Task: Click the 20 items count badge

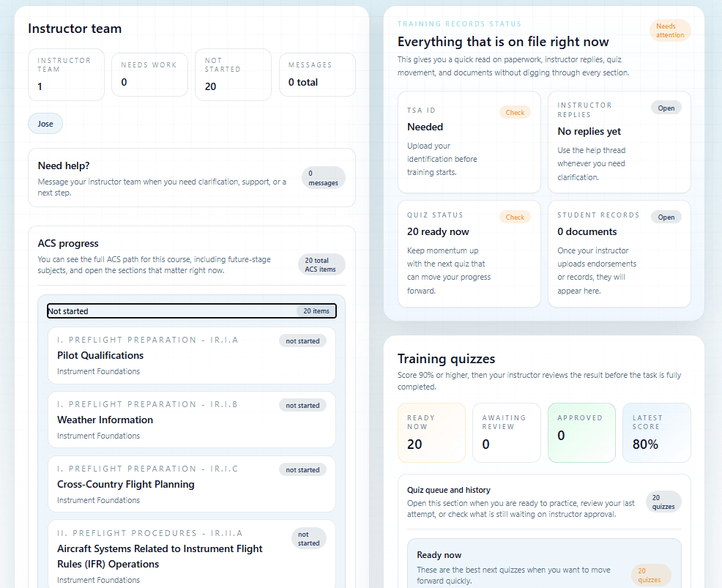Action: (316, 310)
